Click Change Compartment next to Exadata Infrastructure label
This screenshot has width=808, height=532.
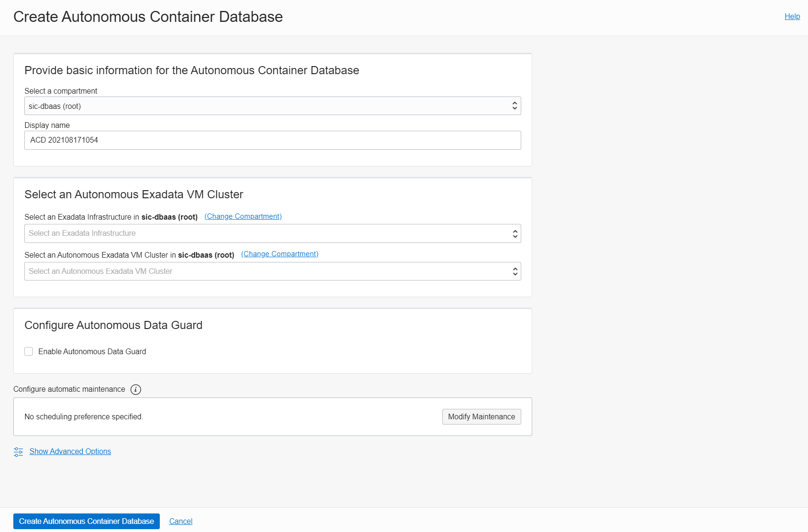pos(243,216)
